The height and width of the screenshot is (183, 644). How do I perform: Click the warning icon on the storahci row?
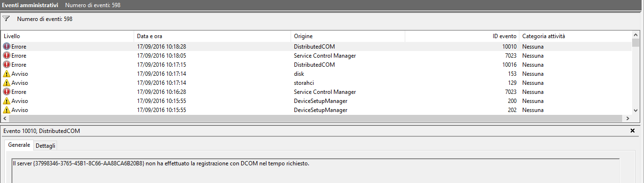click(6, 83)
